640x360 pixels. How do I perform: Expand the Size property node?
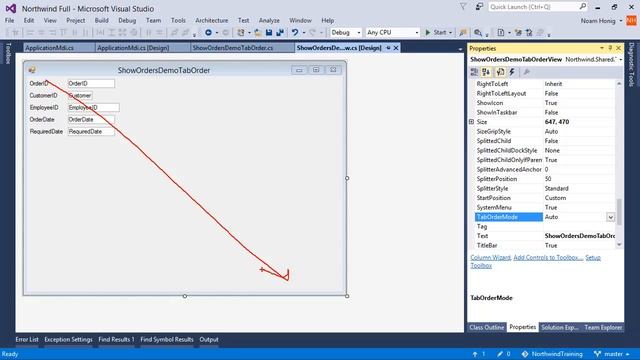pyautogui.click(x=471, y=122)
